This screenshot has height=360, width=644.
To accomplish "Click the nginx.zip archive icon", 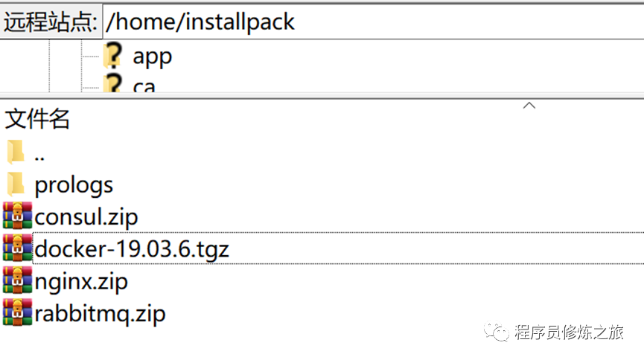I will click(x=18, y=281).
